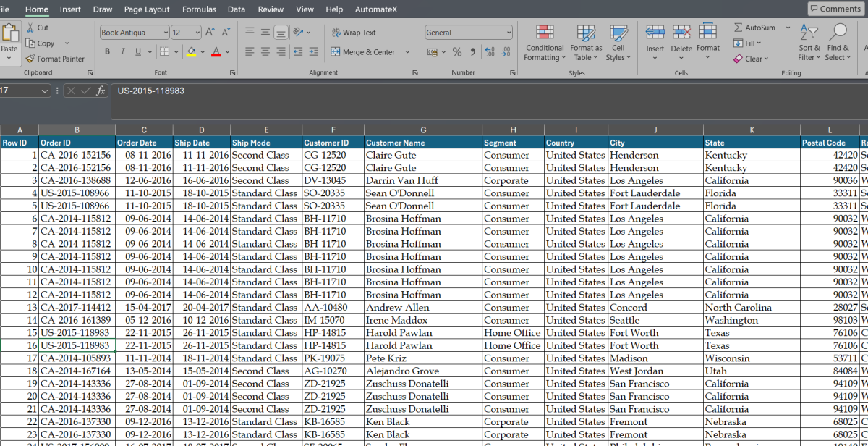Toggle Wrap Text on the cell

pyautogui.click(x=354, y=33)
